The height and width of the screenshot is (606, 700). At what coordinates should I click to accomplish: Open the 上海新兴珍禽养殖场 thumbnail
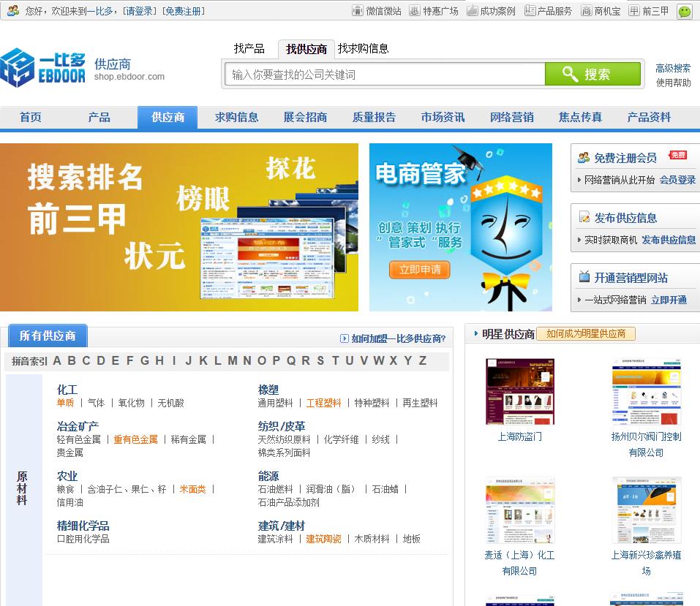(x=647, y=510)
